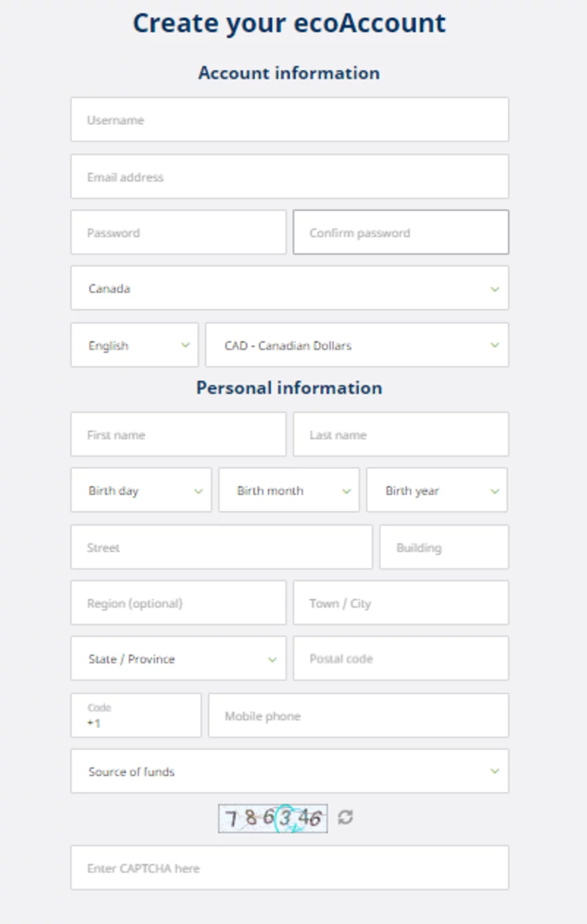The height and width of the screenshot is (924, 587).
Task: Click the First name field
Action: coord(178,435)
